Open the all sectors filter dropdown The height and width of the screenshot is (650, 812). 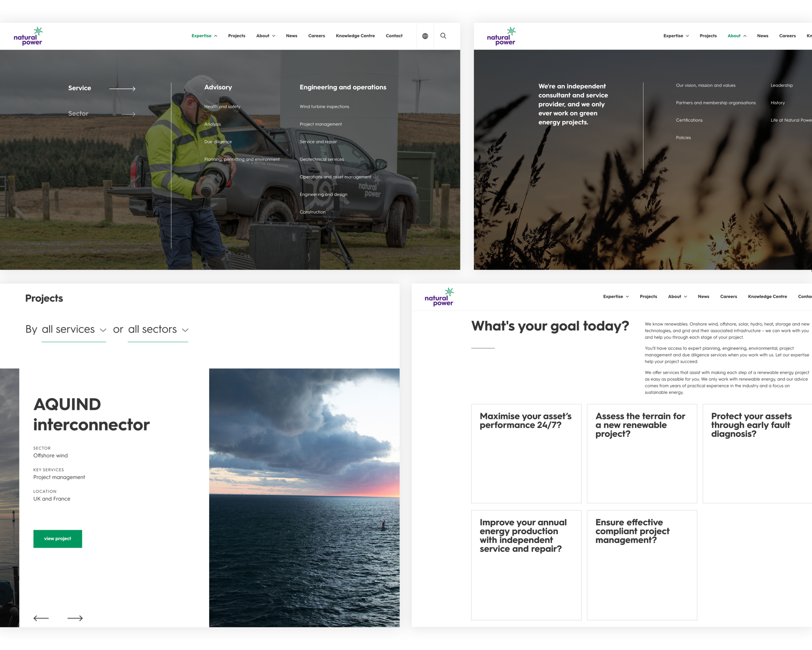(x=158, y=329)
